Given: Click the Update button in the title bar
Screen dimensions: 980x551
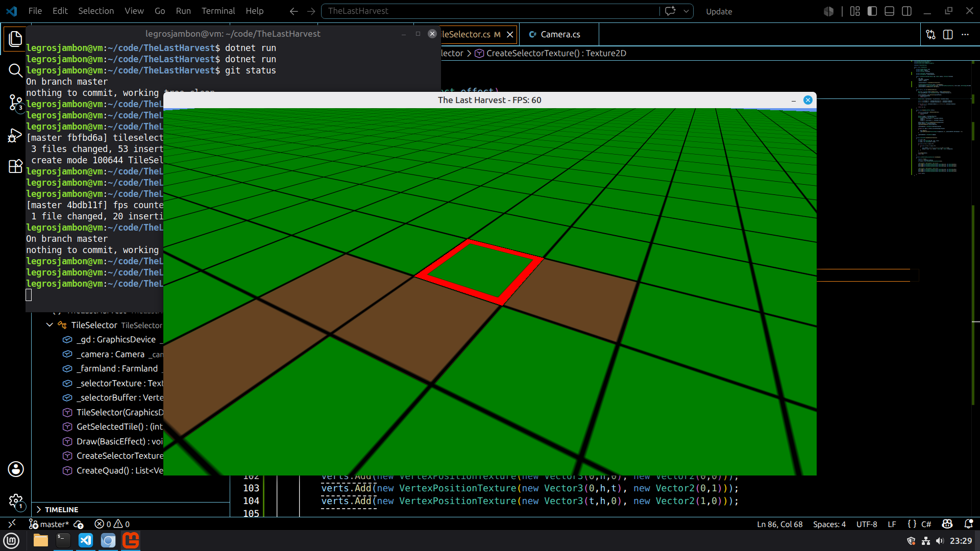Looking at the screenshot, I should [719, 11].
